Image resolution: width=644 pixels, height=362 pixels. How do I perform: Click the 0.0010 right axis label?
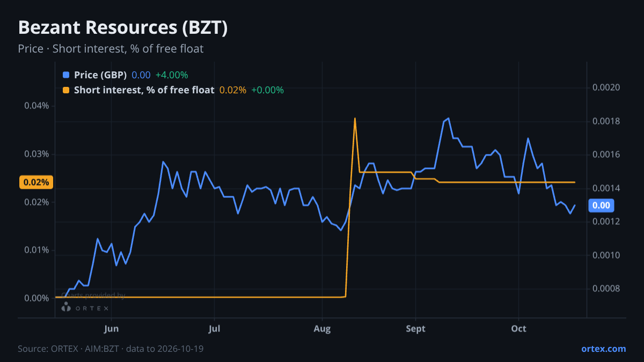coord(606,255)
